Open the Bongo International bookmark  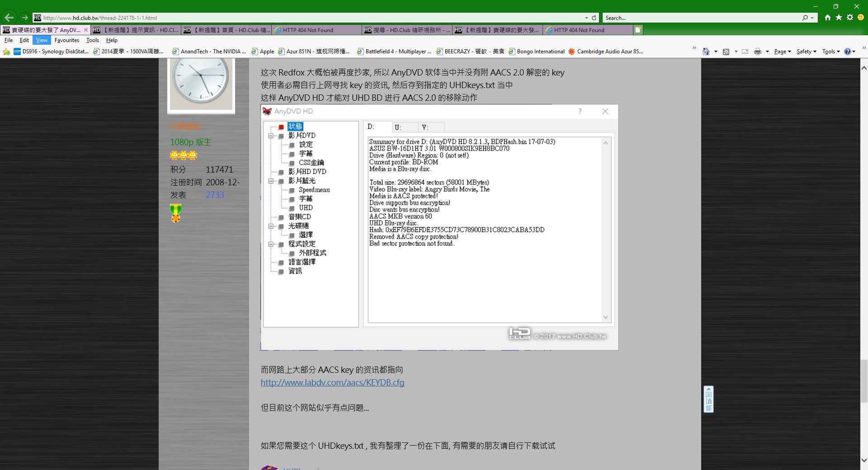click(x=537, y=52)
